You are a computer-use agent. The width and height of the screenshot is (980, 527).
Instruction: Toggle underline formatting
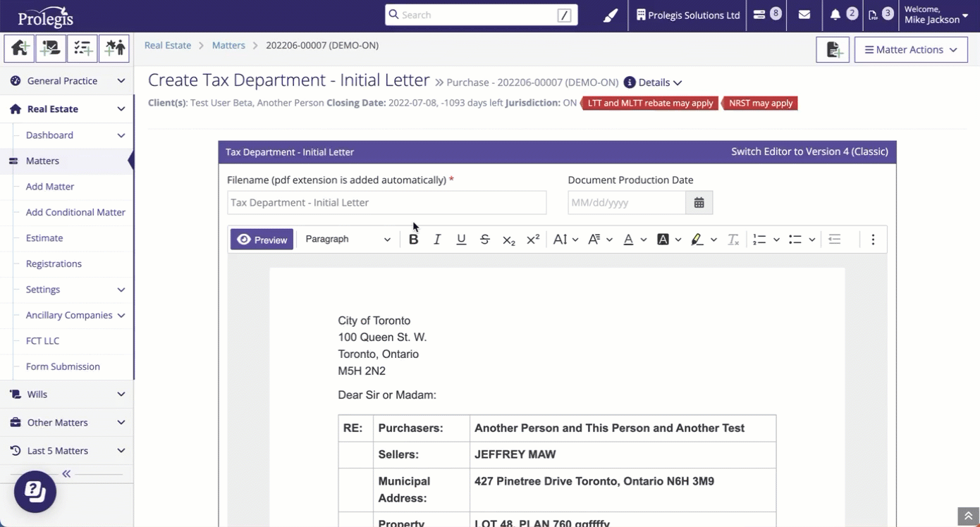461,240
